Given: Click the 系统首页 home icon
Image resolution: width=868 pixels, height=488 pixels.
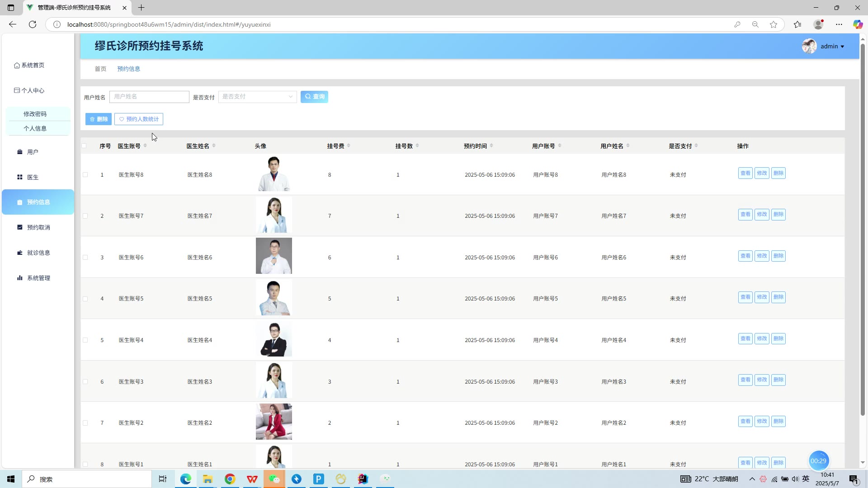Looking at the screenshot, I should [17, 65].
